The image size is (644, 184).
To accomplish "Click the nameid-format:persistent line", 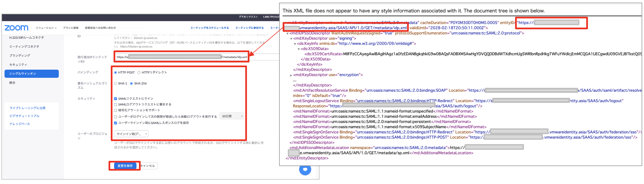I will (x=382, y=122).
